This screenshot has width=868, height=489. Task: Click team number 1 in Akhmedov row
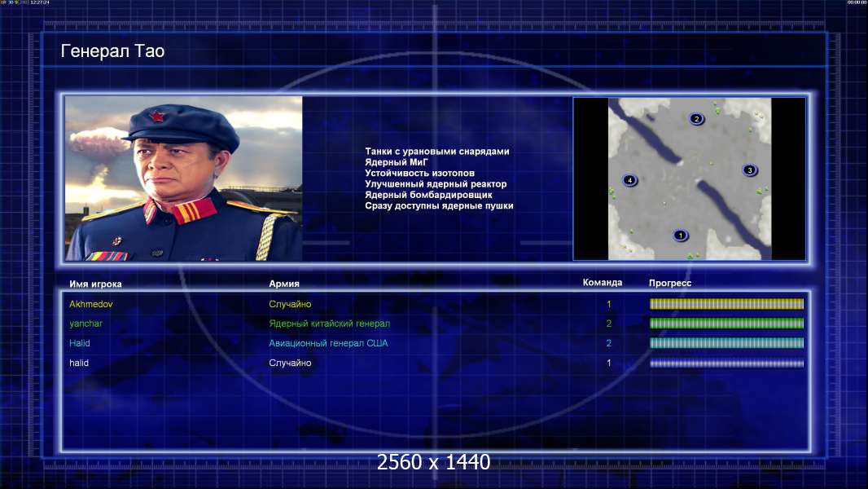(x=609, y=304)
